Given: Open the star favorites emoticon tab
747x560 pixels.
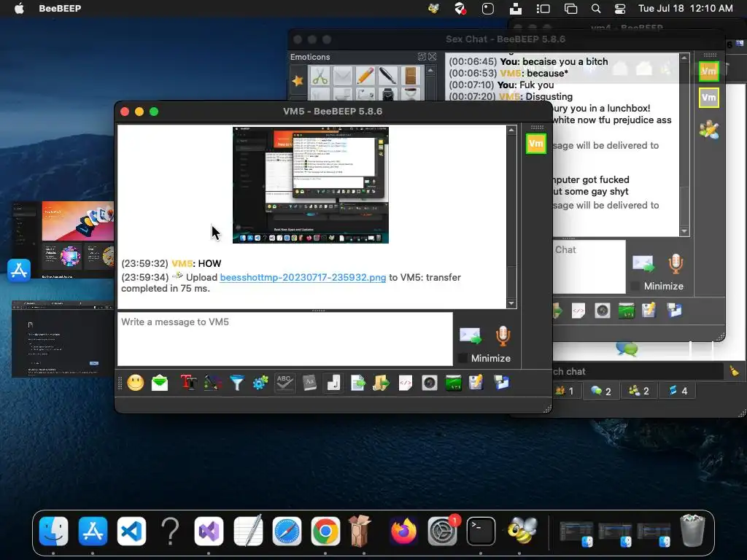Looking at the screenshot, I should [x=298, y=80].
